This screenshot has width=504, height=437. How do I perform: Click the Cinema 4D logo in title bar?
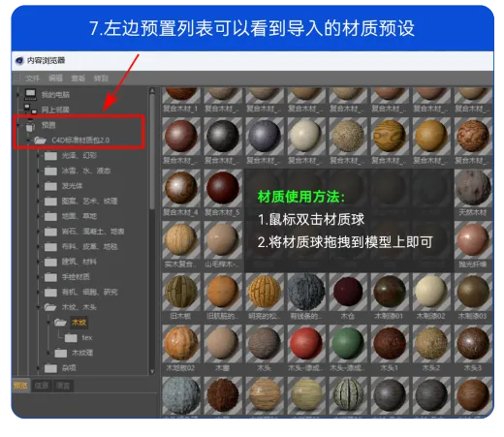click(19, 60)
